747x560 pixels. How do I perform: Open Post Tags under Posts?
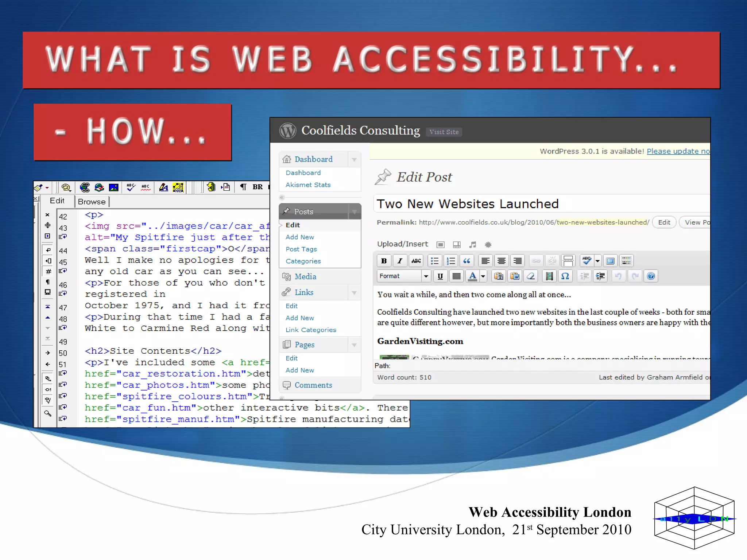[x=301, y=249]
